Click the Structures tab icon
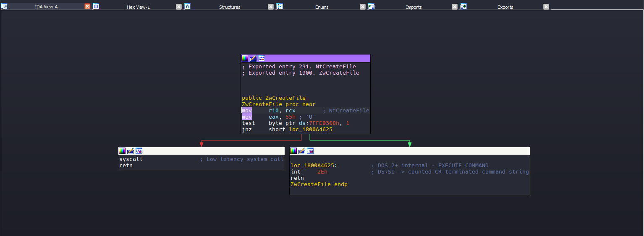 187,6
